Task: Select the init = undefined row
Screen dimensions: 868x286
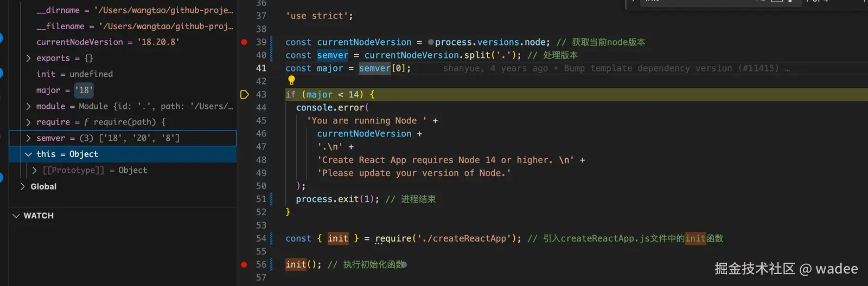Action: (123, 74)
